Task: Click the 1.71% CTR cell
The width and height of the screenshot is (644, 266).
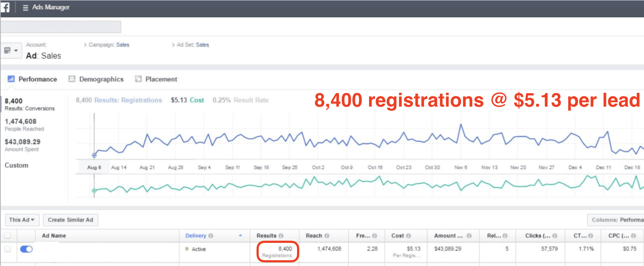Action: pos(586,249)
